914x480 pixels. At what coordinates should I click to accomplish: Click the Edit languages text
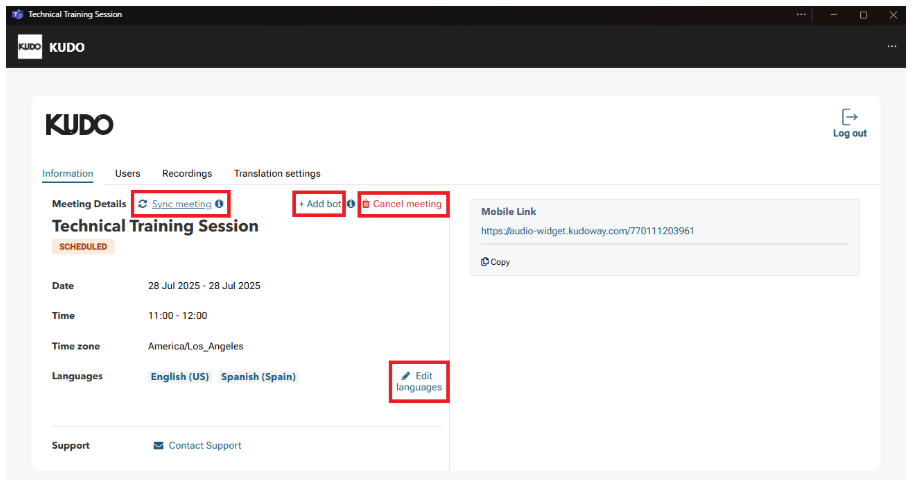(419, 382)
